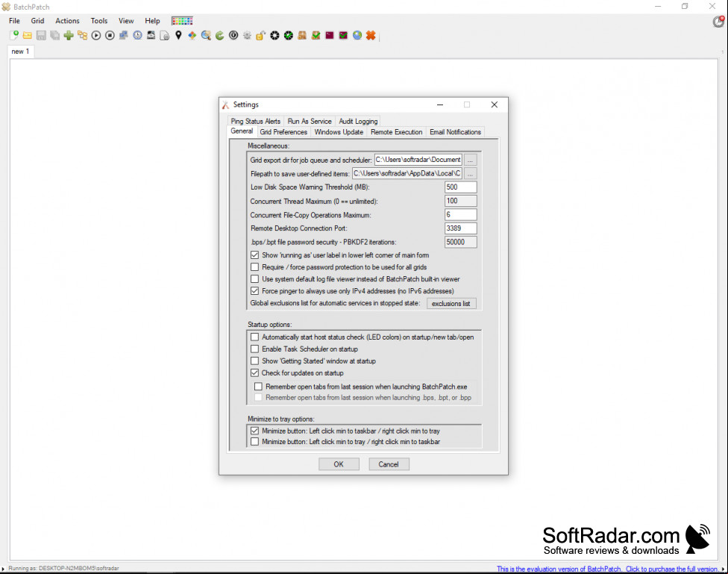Open the Grid menu

pyautogui.click(x=37, y=21)
